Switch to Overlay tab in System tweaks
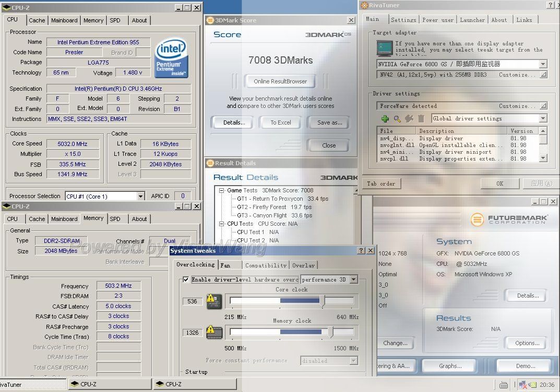 tap(303, 265)
